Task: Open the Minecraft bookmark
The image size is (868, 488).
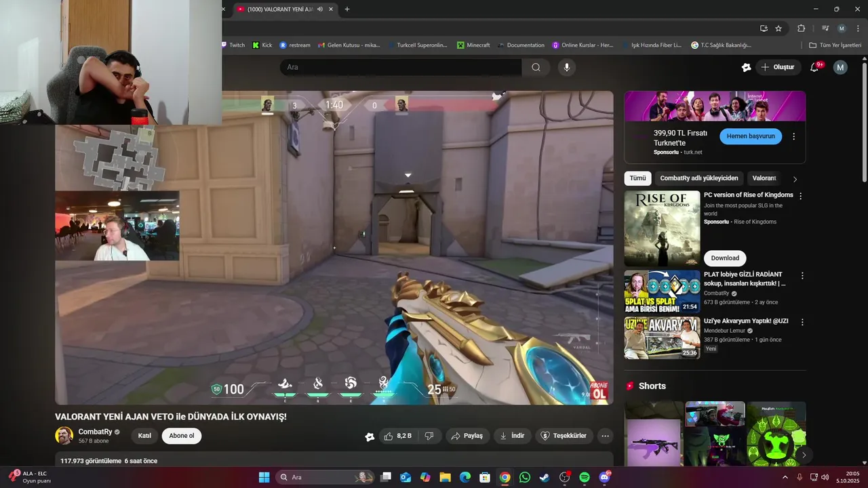Action: tap(473, 45)
